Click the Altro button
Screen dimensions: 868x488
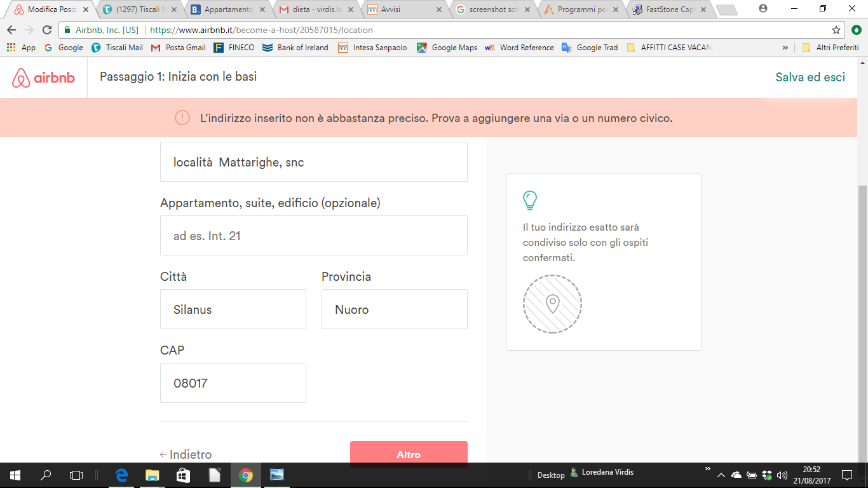click(x=409, y=454)
